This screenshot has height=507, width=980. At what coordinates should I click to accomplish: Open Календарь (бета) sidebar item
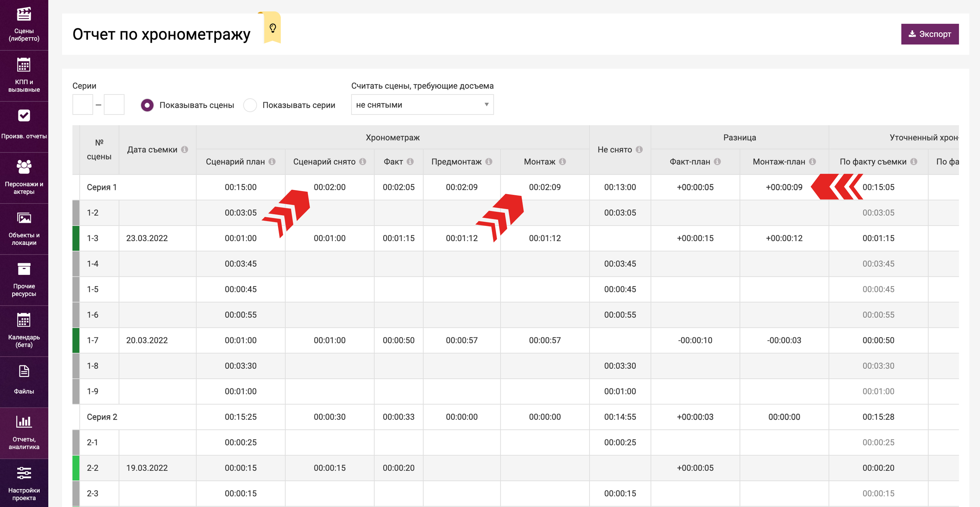point(24,330)
